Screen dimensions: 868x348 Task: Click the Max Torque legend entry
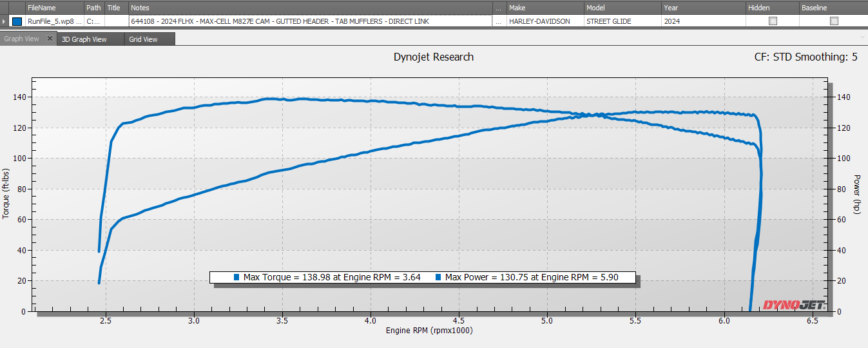click(327, 278)
